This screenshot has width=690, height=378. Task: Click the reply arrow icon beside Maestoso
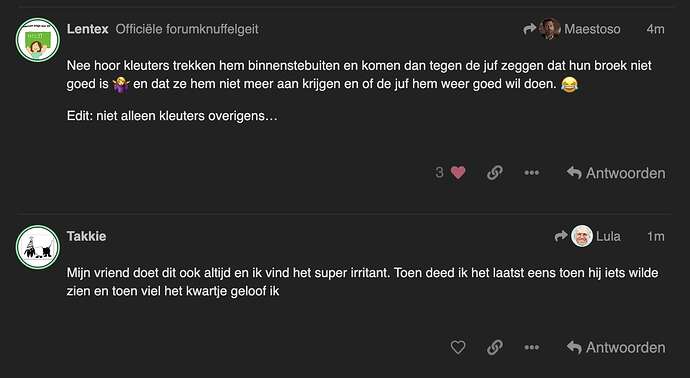coord(530,29)
